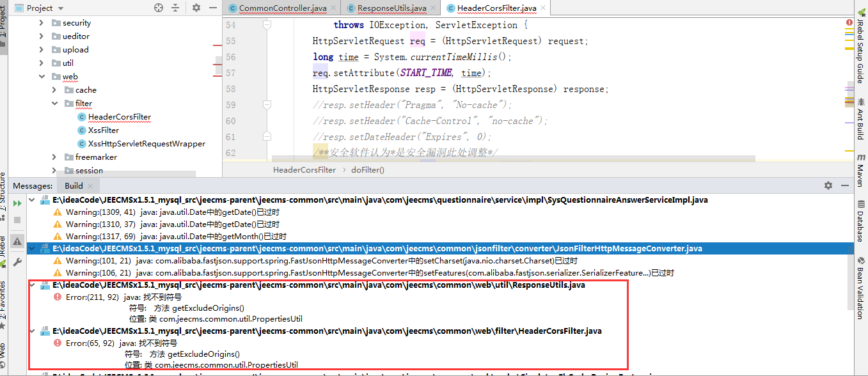Open the Ant Build tool window
The height and width of the screenshot is (376, 868).
click(x=860, y=118)
